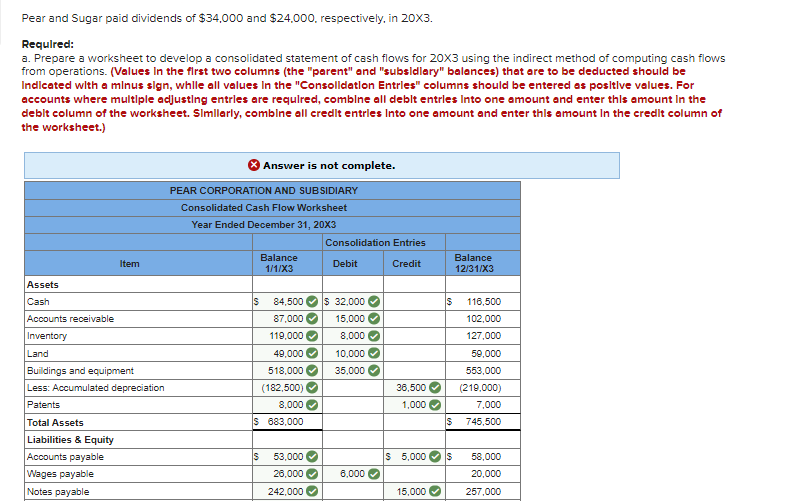Click the green check beside Patents credit 1,000
This screenshot has width=806, height=502.
[x=435, y=405]
